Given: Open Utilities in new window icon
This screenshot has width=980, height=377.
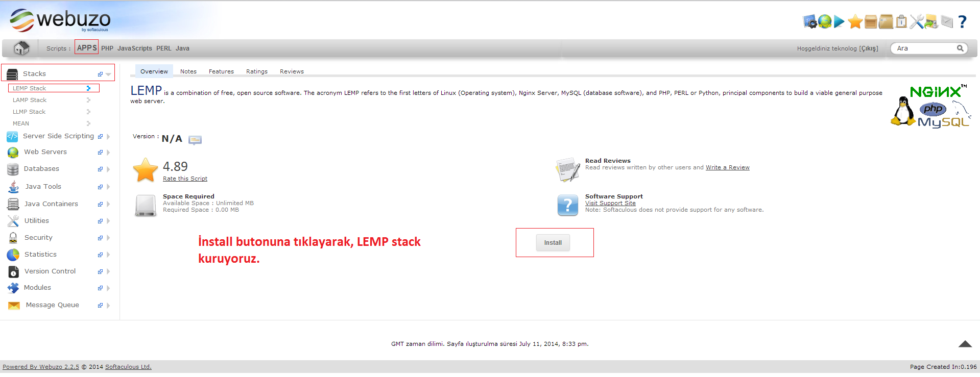Looking at the screenshot, I should [100, 221].
